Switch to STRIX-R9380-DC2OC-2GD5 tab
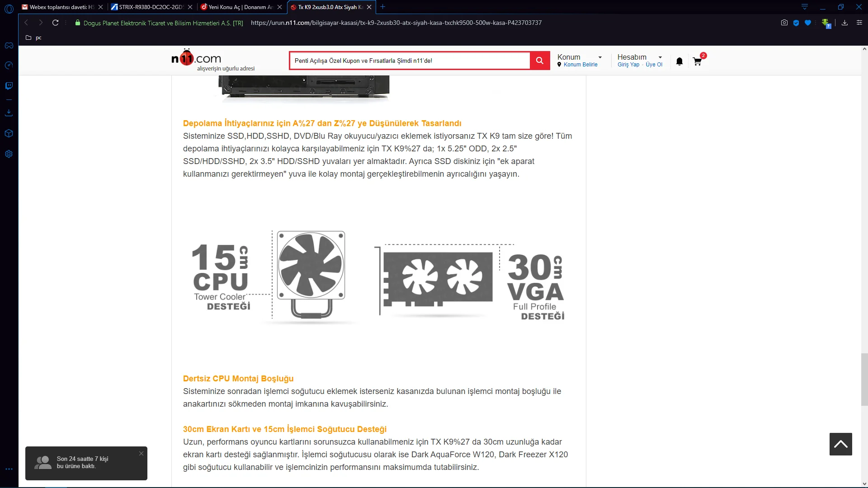 tap(150, 7)
